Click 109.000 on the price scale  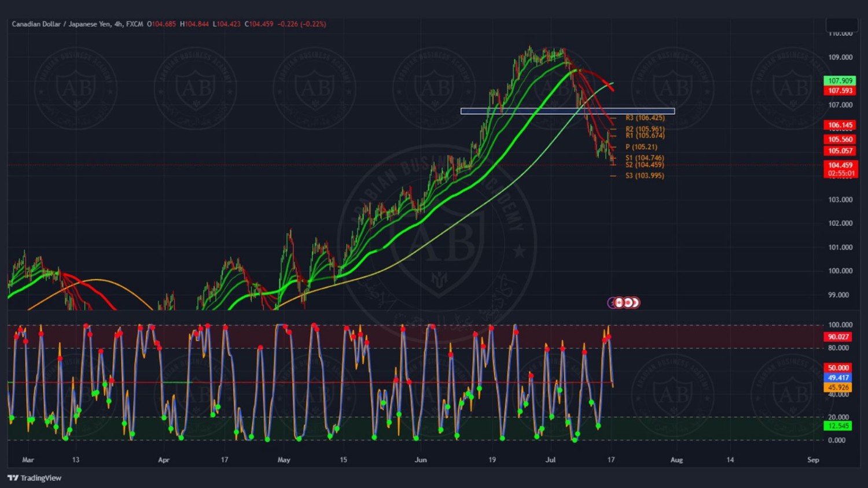click(x=840, y=57)
